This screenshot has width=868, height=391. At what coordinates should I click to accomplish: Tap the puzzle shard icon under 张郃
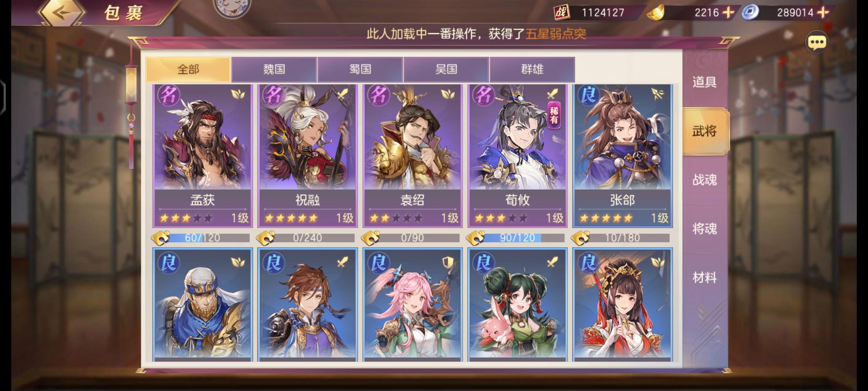580,238
